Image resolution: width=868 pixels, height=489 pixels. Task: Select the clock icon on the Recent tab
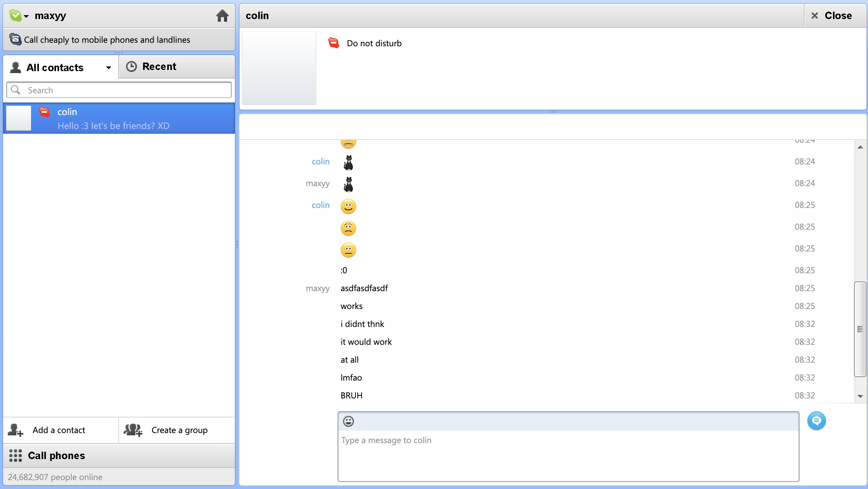pyautogui.click(x=131, y=66)
